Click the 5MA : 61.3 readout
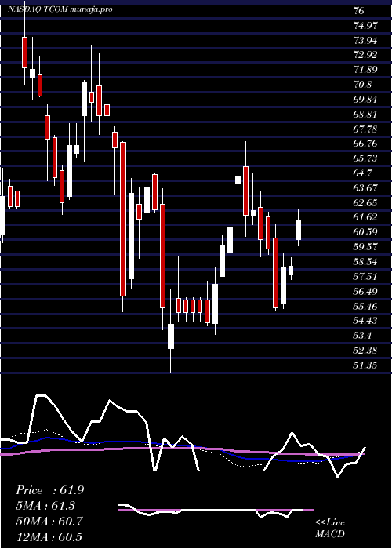392x549 pixels. coord(45,506)
